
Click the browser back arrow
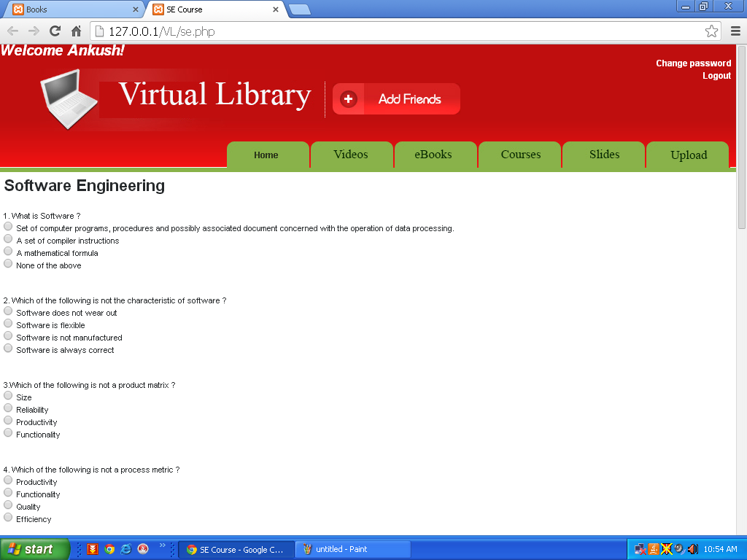pos(13,31)
